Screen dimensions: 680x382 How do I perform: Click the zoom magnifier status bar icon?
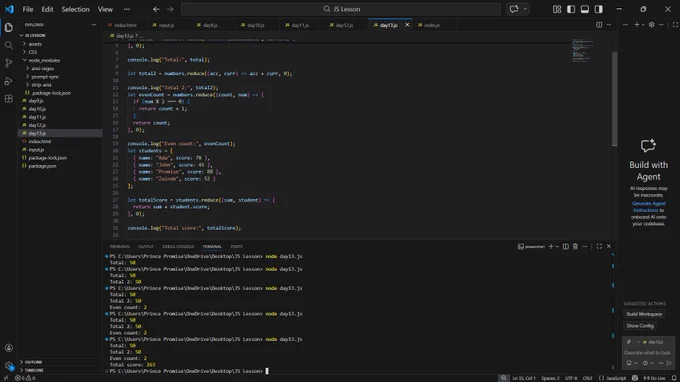click(503, 378)
